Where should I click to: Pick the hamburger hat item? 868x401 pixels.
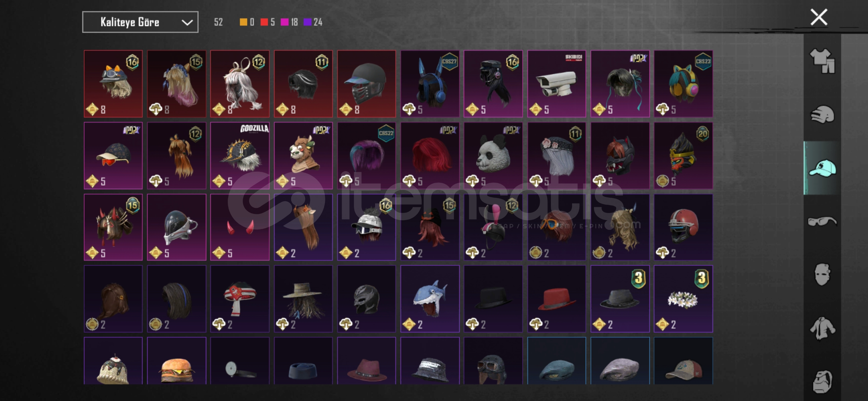tap(177, 361)
